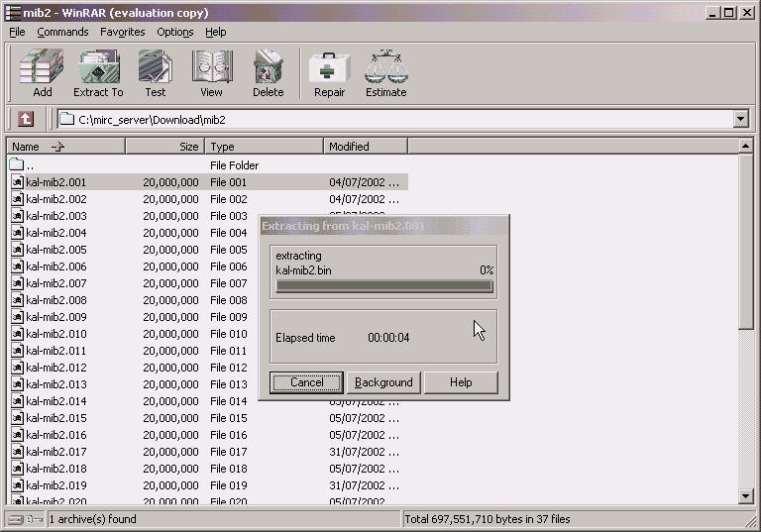Select the kal-mib2.009 file icon
The height and width of the screenshot is (532, 761).
18,317
